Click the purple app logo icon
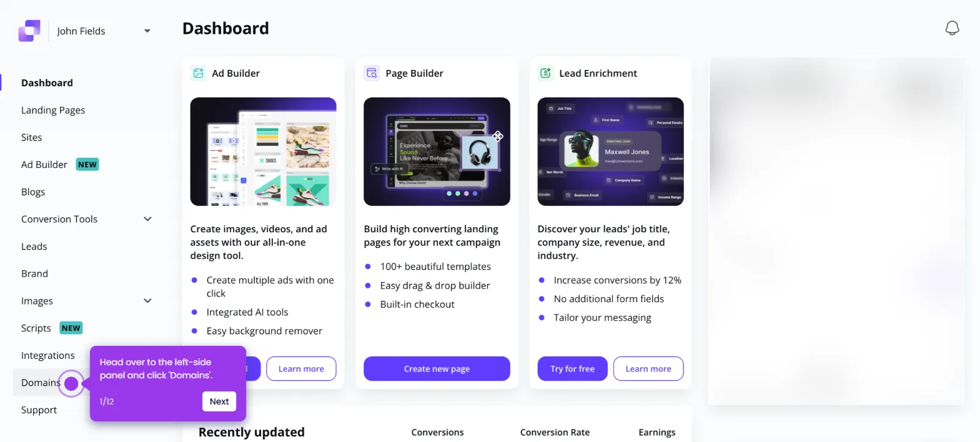This screenshot has height=442, width=980. tap(29, 31)
